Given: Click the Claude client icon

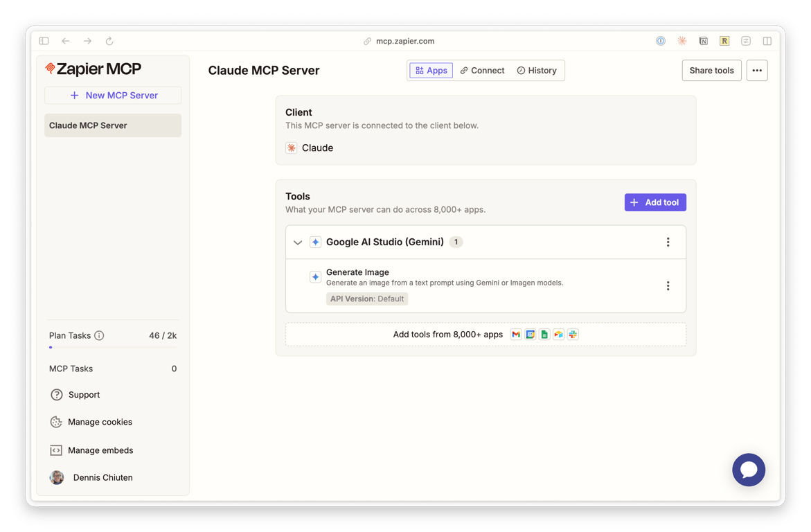Looking at the screenshot, I should pyautogui.click(x=291, y=148).
